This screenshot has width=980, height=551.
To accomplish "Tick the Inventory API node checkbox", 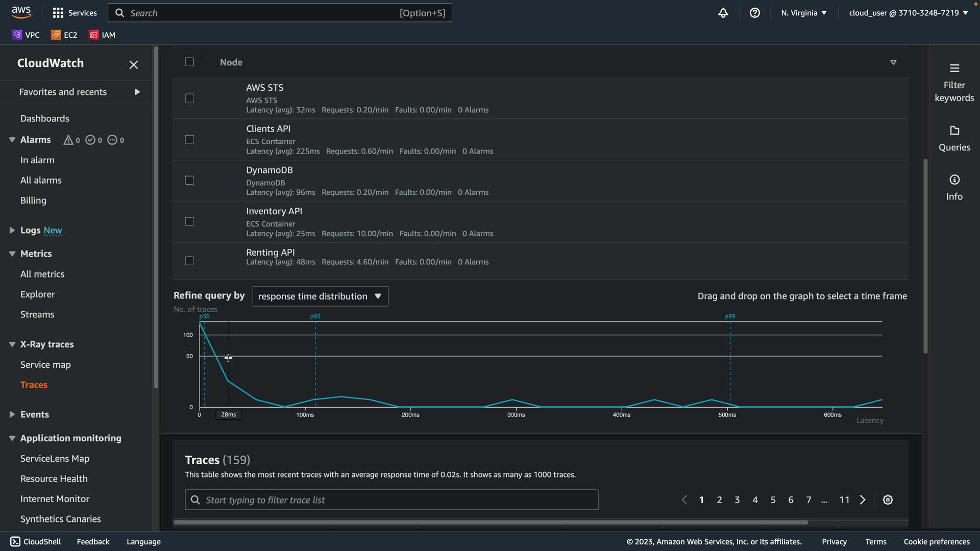I will [x=189, y=221].
